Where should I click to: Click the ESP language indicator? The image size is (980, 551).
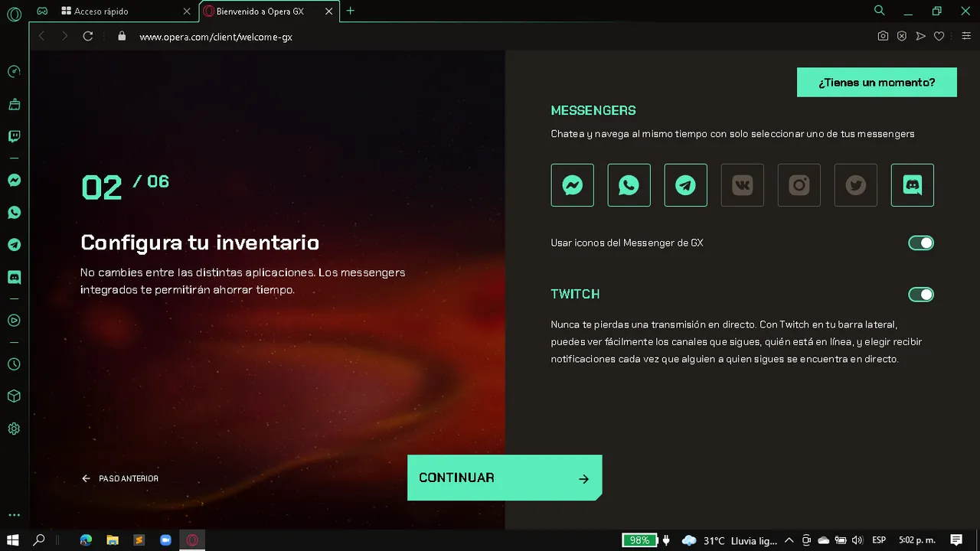879,540
